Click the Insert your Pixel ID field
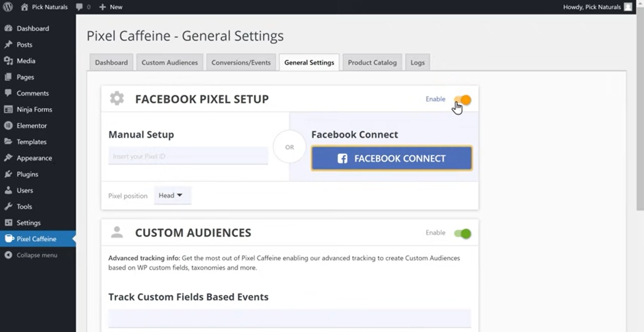 (x=188, y=156)
